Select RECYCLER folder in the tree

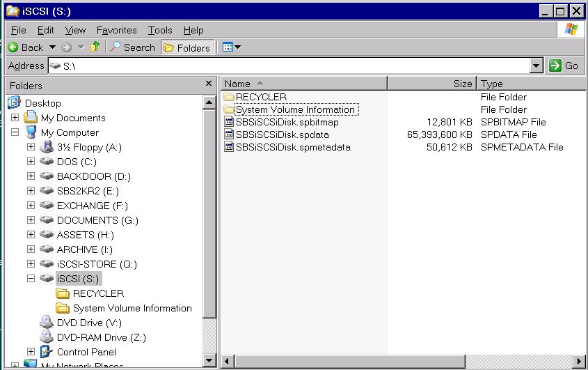[98, 293]
